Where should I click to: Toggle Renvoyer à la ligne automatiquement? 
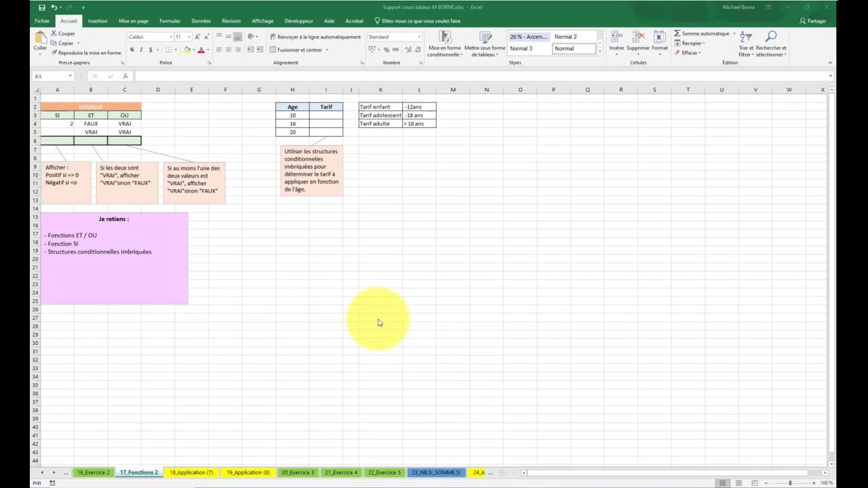(x=315, y=37)
